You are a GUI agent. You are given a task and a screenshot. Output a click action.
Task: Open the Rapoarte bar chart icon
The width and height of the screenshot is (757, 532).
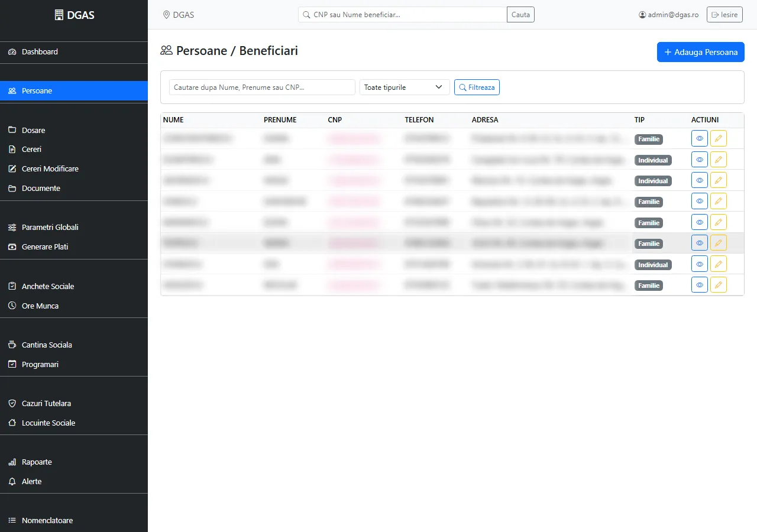pos(12,462)
